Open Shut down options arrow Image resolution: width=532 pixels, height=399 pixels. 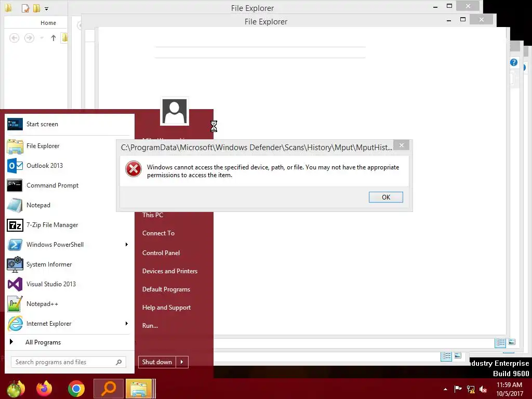(182, 362)
